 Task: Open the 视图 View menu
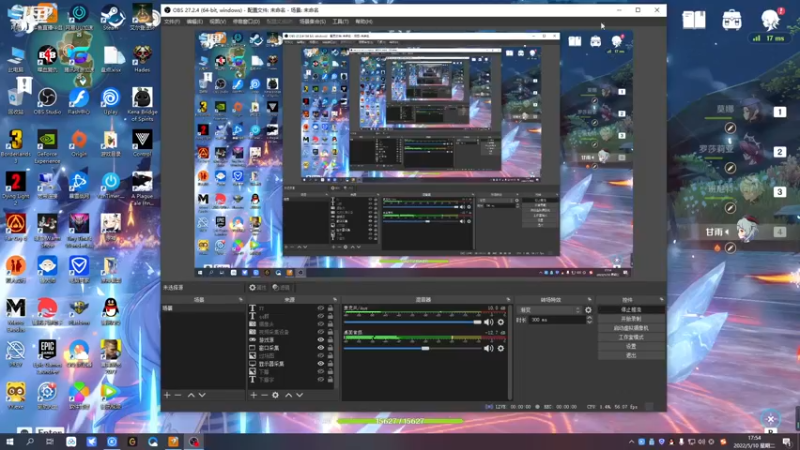[x=217, y=21]
